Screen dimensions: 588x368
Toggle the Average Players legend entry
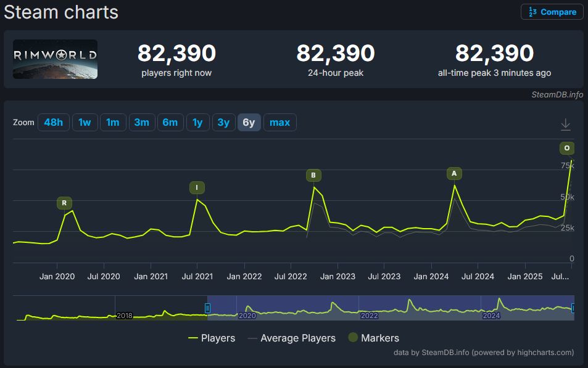(292, 338)
